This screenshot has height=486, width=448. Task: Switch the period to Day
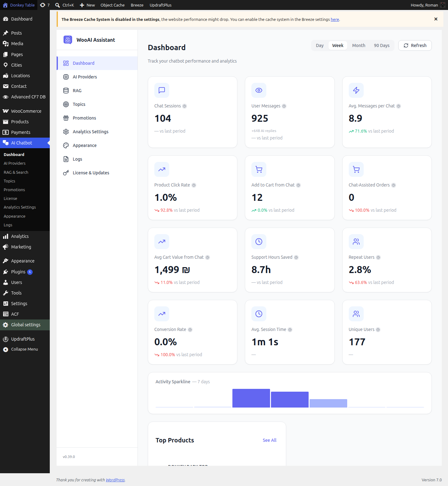(x=320, y=45)
